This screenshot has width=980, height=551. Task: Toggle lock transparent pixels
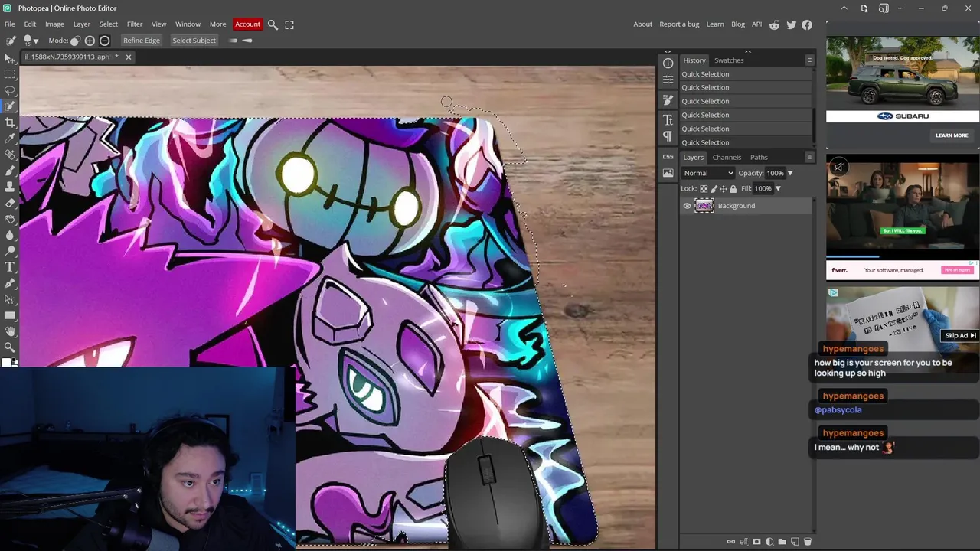click(x=704, y=189)
